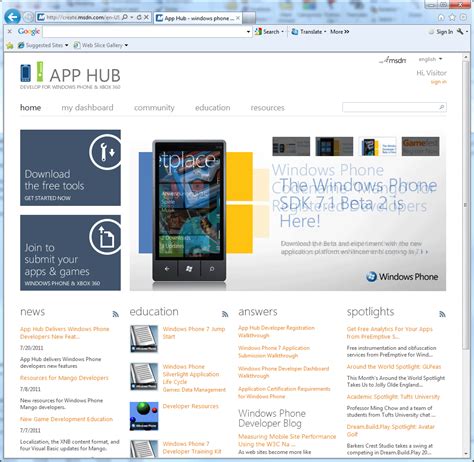Expand the Suggested Sites dropdown

[67, 45]
